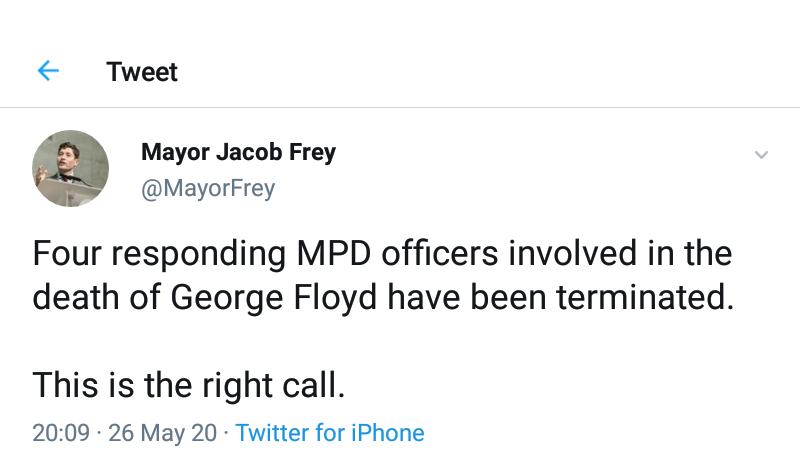
Task: Click the Twitter for iPhone source link
Action: click(x=330, y=433)
